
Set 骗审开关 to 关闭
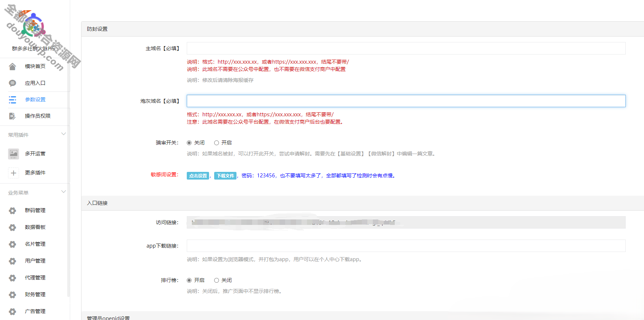189,143
